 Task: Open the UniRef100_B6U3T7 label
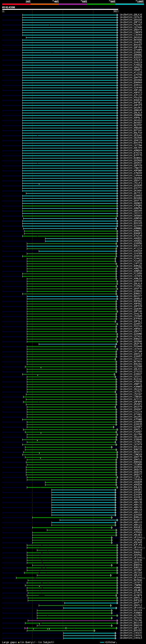click(x=131, y=296)
